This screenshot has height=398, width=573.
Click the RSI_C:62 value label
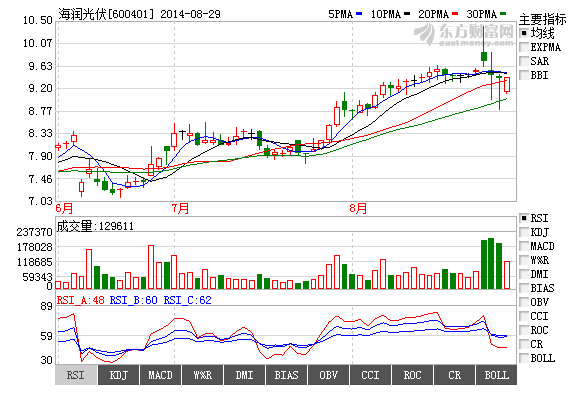(x=187, y=300)
